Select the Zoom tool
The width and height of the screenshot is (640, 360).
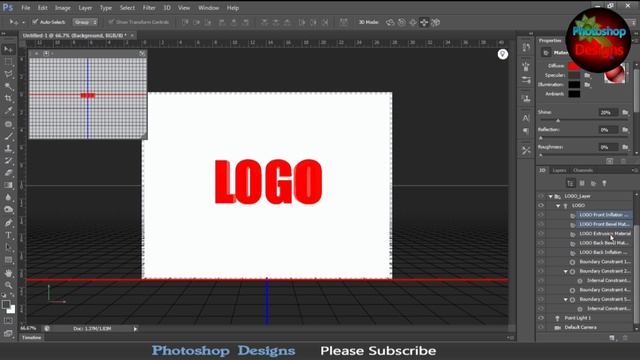pos(8,285)
